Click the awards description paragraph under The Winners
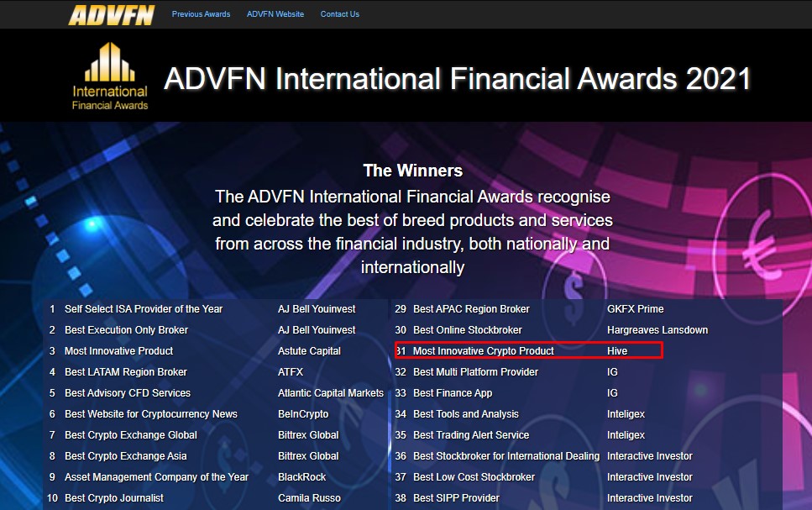Screen dimensions: 812x510 (x=413, y=232)
